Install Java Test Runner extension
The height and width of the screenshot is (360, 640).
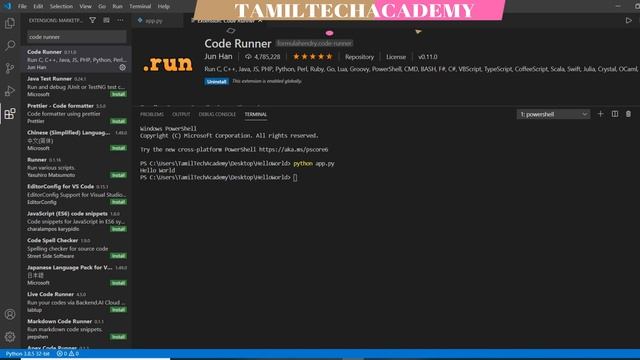[x=118, y=94]
